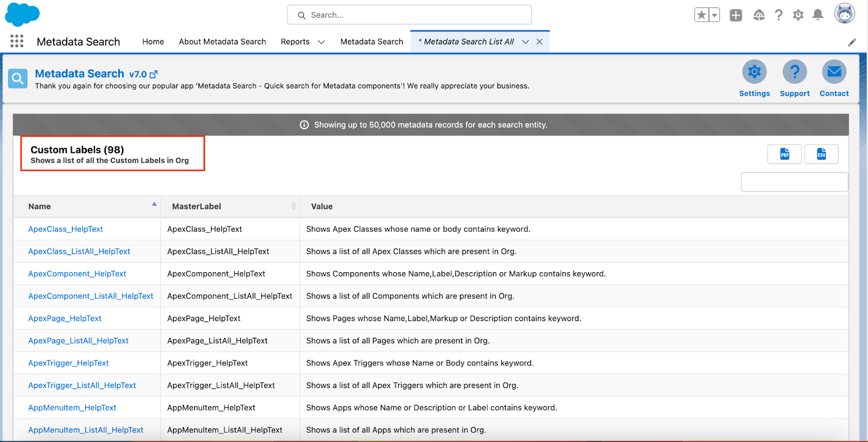This screenshot has height=442, width=868.
Task: Open the Notifications bell
Action: tap(818, 15)
